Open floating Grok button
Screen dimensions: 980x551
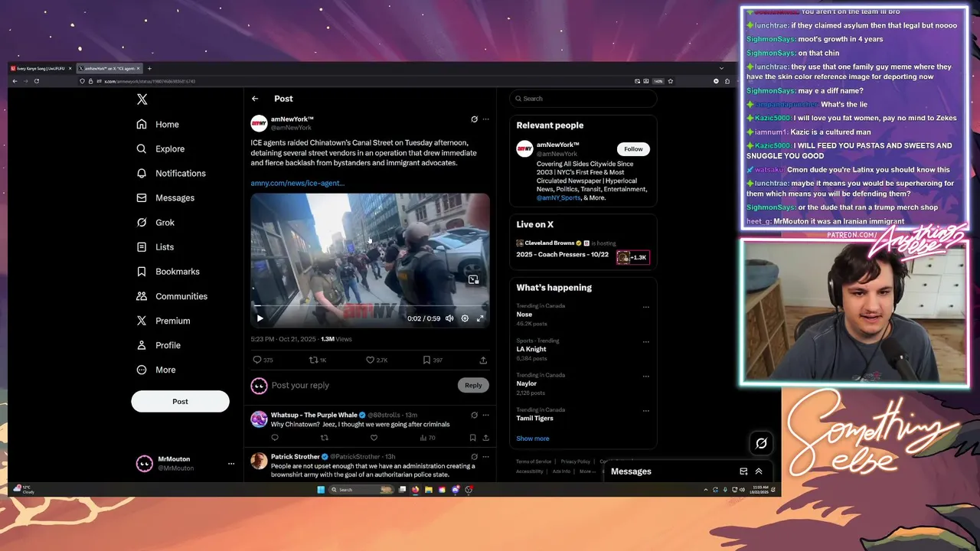tap(761, 443)
